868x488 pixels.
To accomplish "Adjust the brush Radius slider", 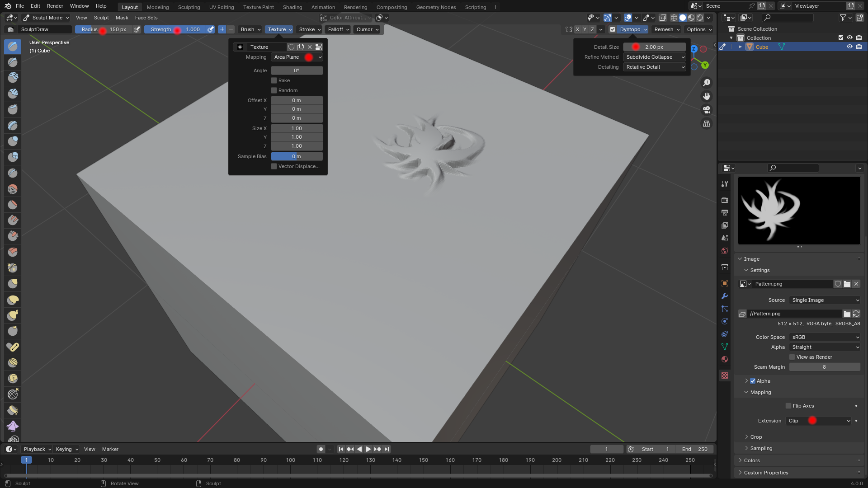I will (104, 29).
